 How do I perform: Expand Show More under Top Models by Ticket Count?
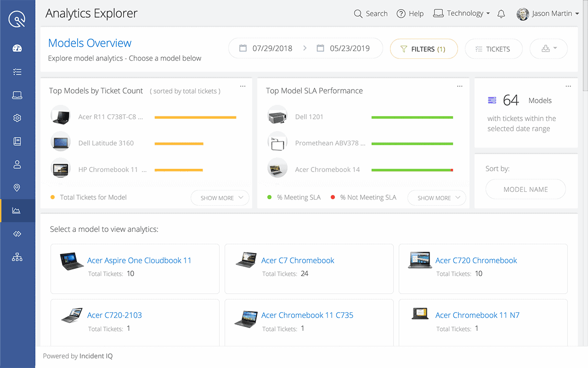220,197
